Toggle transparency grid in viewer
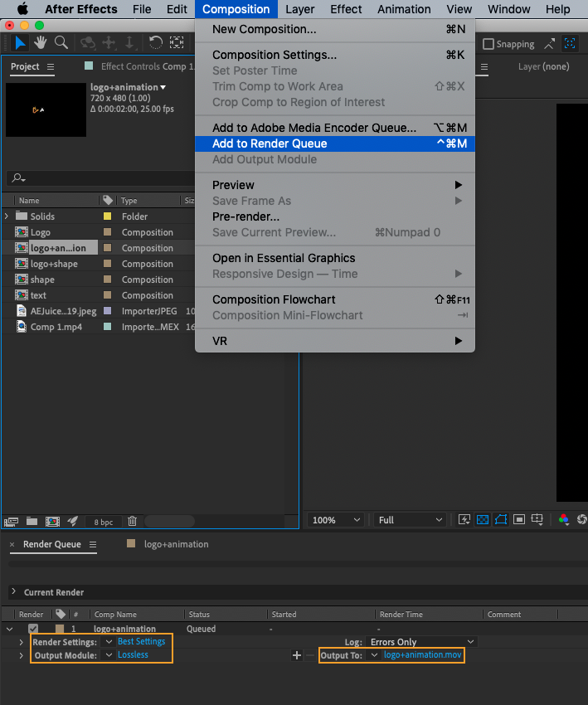 point(483,520)
